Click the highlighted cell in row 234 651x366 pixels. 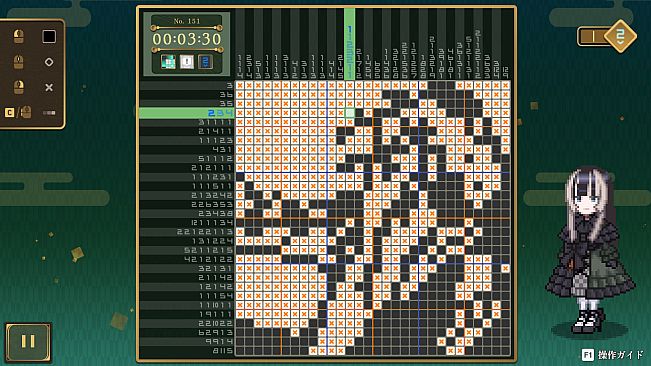(350, 113)
